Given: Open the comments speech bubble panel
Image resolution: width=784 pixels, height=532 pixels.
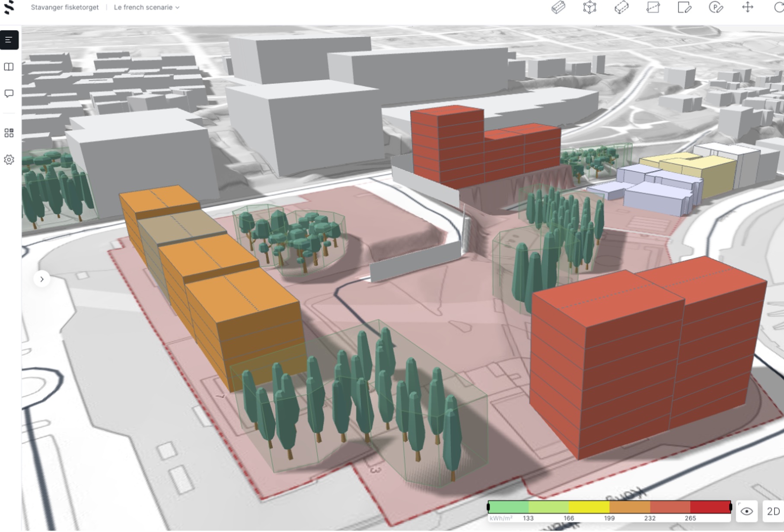Looking at the screenshot, I should coord(9,94).
